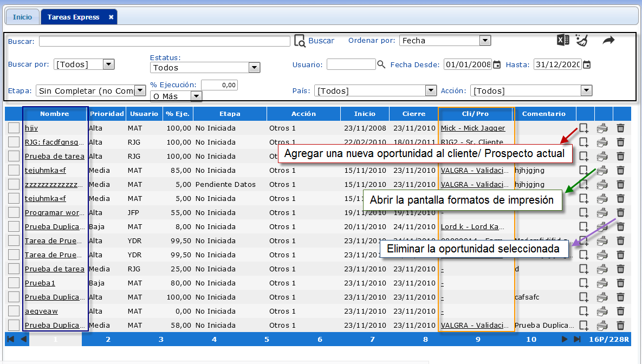Go to page 5 in the pager
Image resolution: width=642 pixels, height=364 pixels.
click(x=267, y=340)
